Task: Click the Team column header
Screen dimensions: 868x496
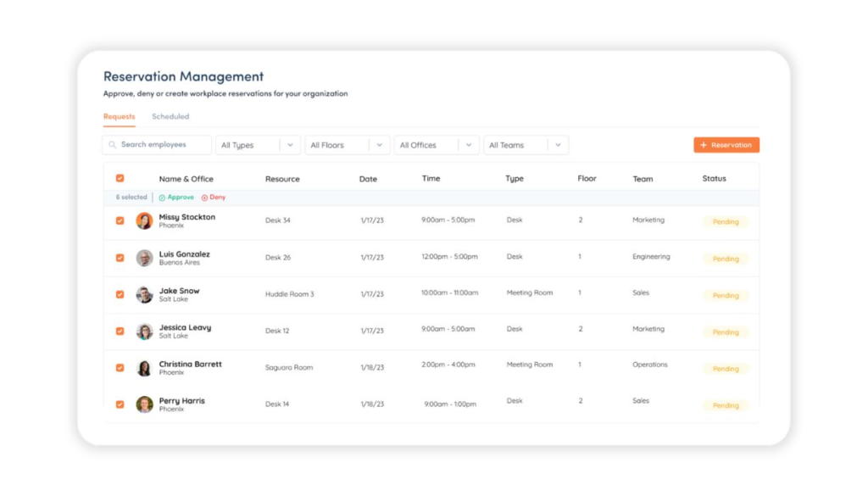Action: pyautogui.click(x=643, y=179)
